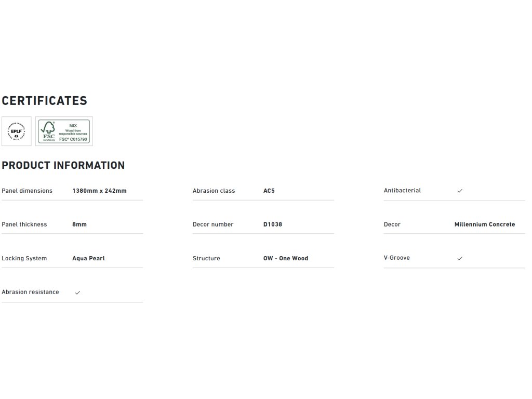Click the Aqua Pearl locking system value
This screenshot has height=399, width=532.
tap(88, 258)
